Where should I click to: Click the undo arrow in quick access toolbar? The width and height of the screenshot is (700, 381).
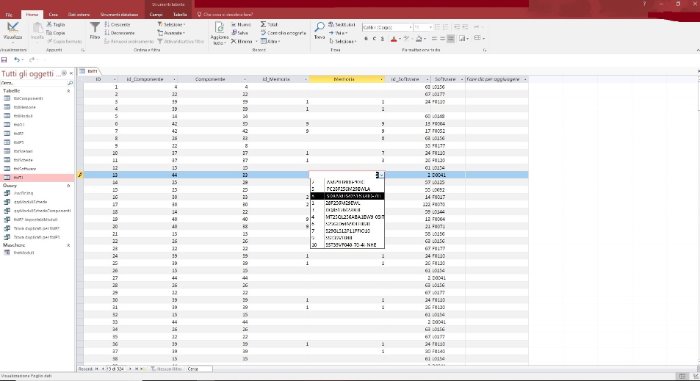[x=17, y=59]
